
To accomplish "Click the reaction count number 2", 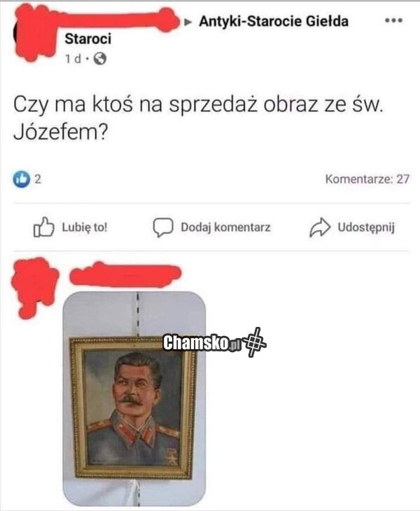I will click(38, 179).
